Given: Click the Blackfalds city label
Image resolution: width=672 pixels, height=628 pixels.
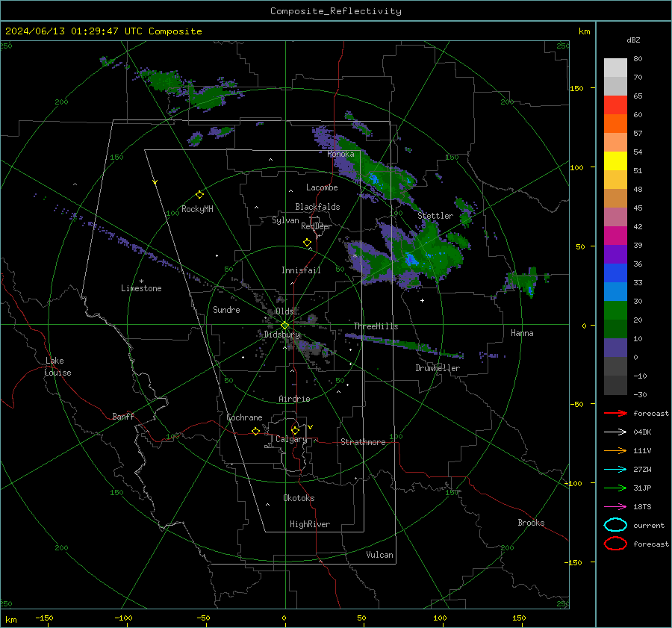Looking at the screenshot, I should [x=317, y=207].
